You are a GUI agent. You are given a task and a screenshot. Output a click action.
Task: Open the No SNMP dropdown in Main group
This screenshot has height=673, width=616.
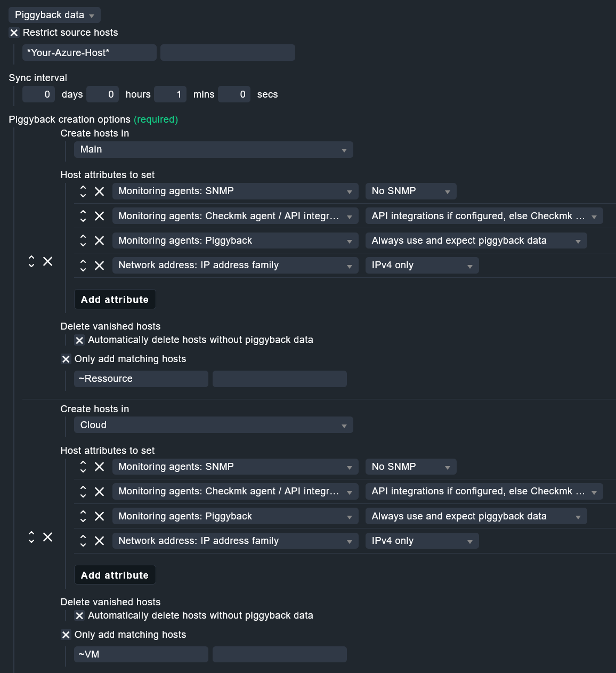tap(410, 191)
